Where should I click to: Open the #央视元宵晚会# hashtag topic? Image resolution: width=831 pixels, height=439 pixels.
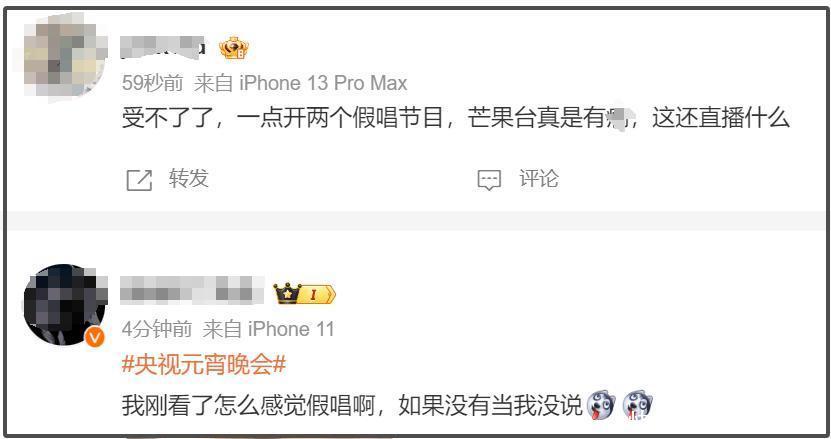click(x=204, y=365)
